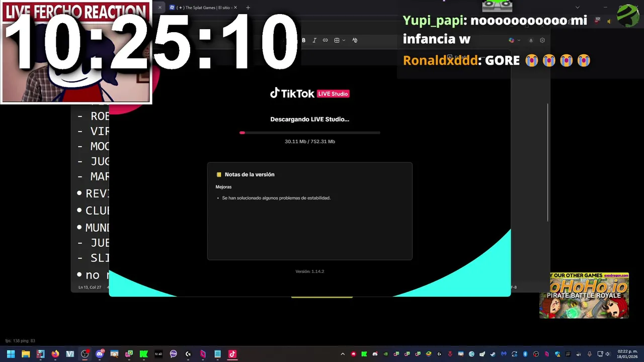
Task: Click the 30.11 Mb / 752.31 Mb text
Action: [x=310, y=141]
